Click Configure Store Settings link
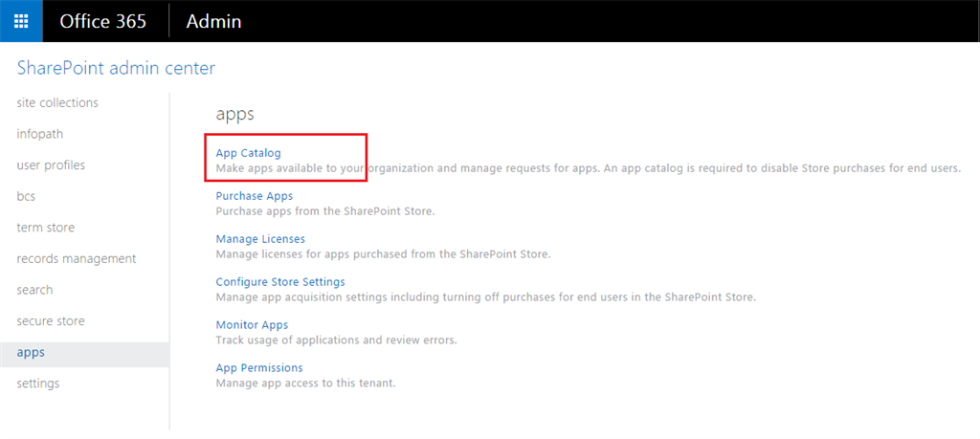Image resolution: width=980 pixels, height=439 pixels. (280, 282)
